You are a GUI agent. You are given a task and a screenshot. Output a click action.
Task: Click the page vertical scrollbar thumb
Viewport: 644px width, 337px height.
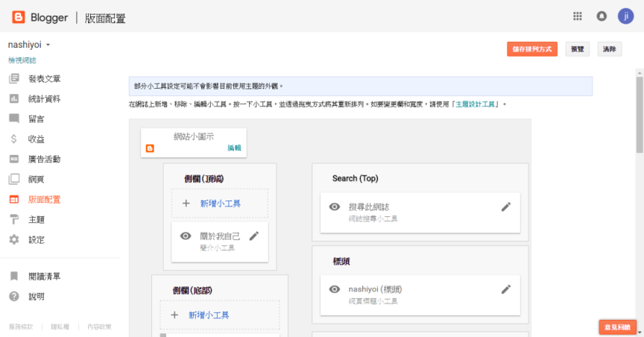pyautogui.click(x=640, y=115)
